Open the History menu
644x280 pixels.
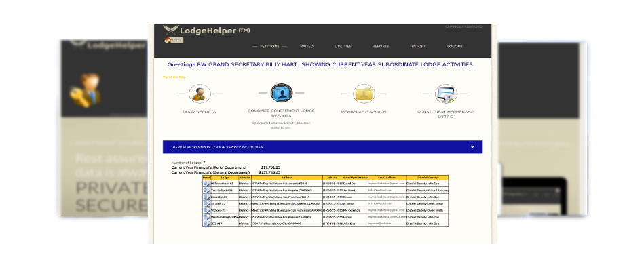tap(418, 47)
